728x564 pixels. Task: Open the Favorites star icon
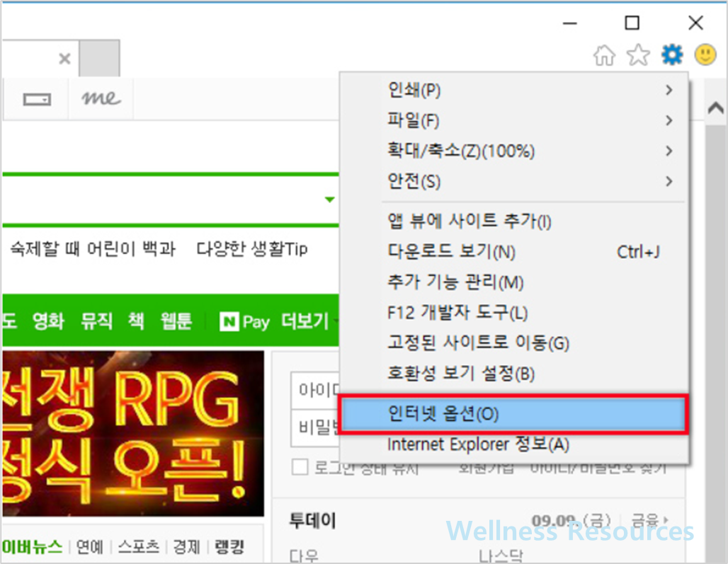[638, 55]
